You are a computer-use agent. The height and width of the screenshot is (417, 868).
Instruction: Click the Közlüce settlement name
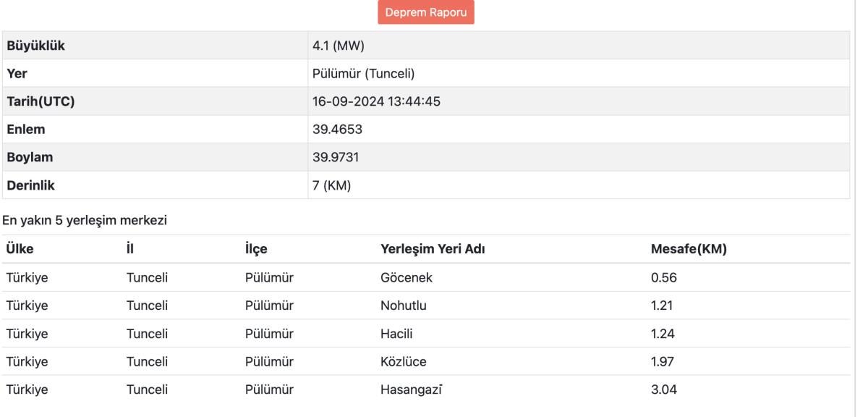click(x=404, y=362)
